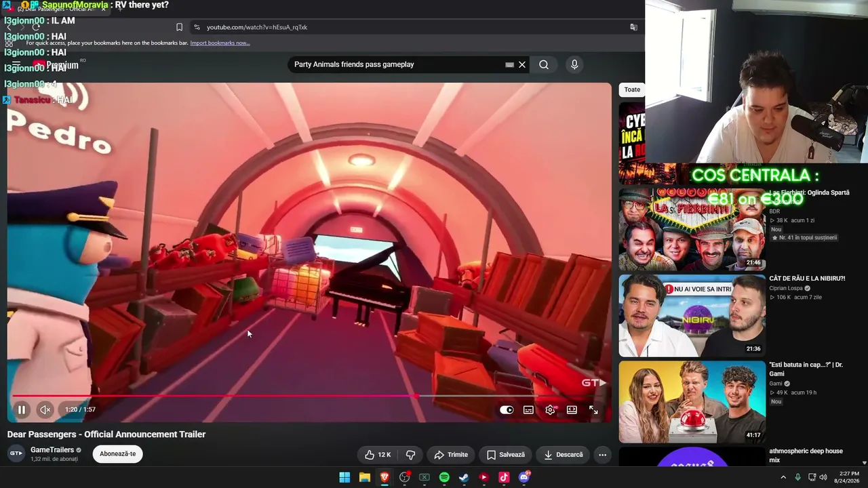Bookmark this page in the address bar
This screenshot has height=488, width=868.
[179, 27]
